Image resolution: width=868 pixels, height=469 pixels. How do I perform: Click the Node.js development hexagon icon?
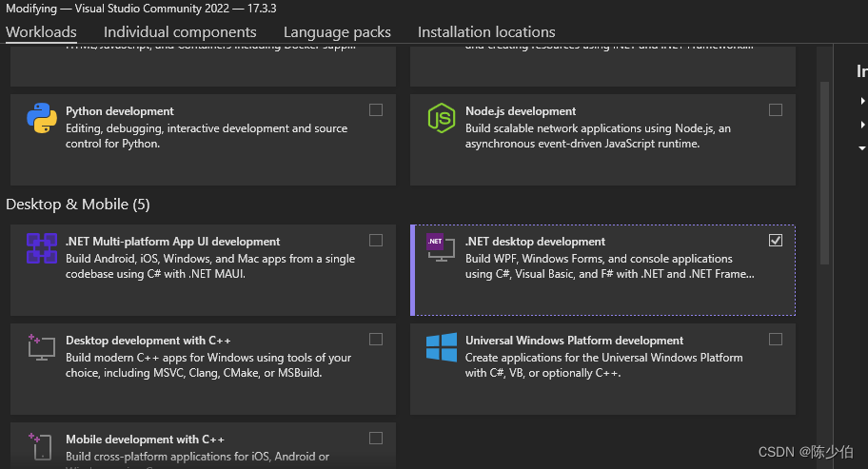click(x=441, y=118)
